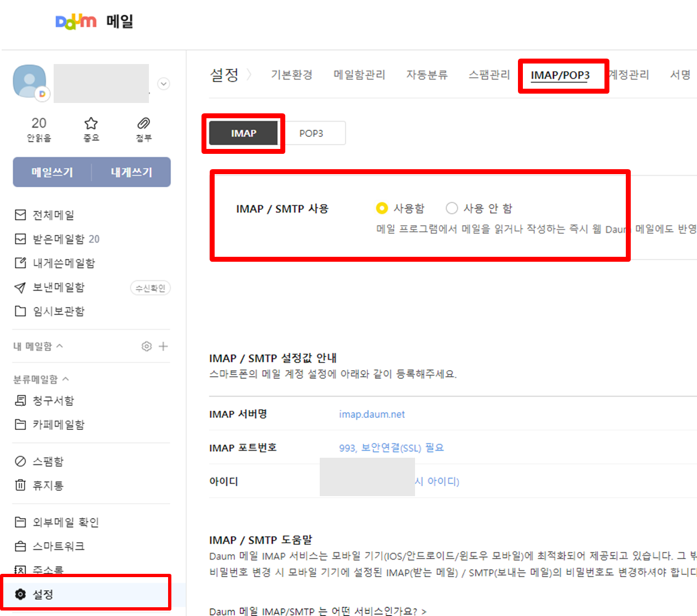Image resolution: width=697 pixels, height=616 pixels.
Task: Select the 사용 안 함 radio button
Action: (x=452, y=208)
